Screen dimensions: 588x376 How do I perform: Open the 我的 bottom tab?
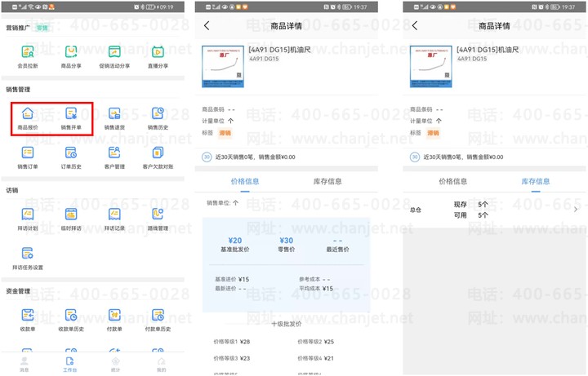161,364
